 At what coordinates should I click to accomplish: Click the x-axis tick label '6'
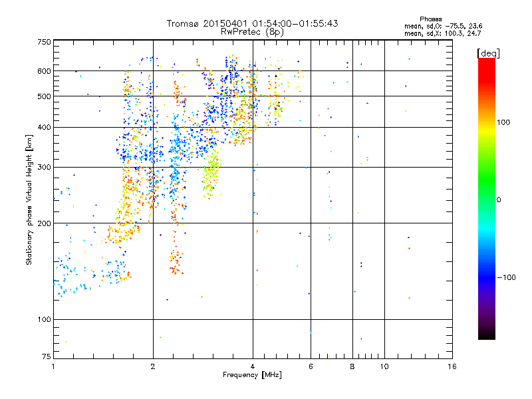(x=311, y=366)
